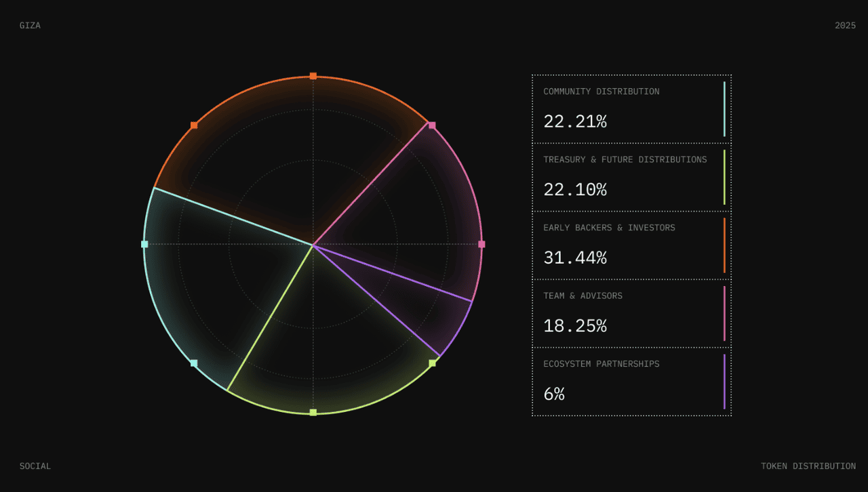Image resolution: width=868 pixels, height=492 pixels.
Task: Click the 'TEAM & ADVISORS' label
Action: (x=583, y=296)
